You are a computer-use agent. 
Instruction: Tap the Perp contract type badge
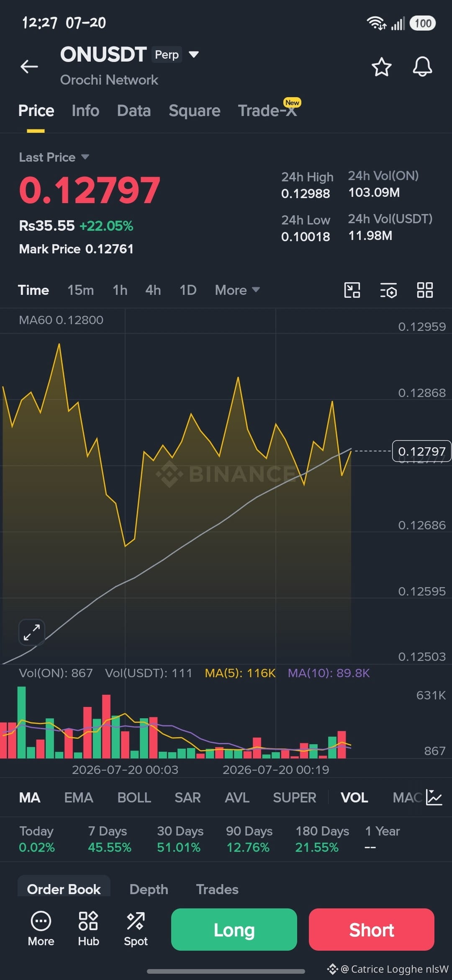coord(167,54)
